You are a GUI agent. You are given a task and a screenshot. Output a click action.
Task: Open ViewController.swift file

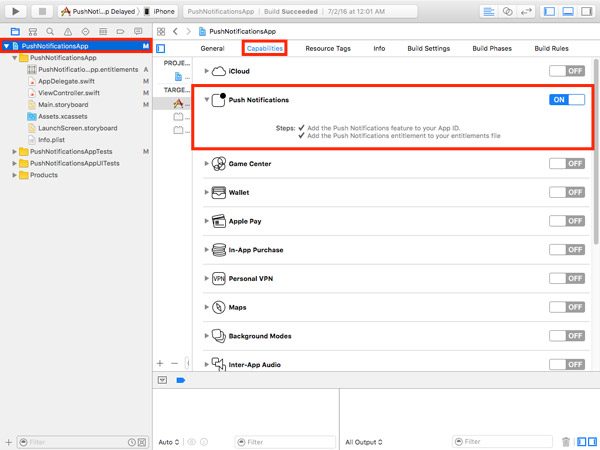(69, 93)
